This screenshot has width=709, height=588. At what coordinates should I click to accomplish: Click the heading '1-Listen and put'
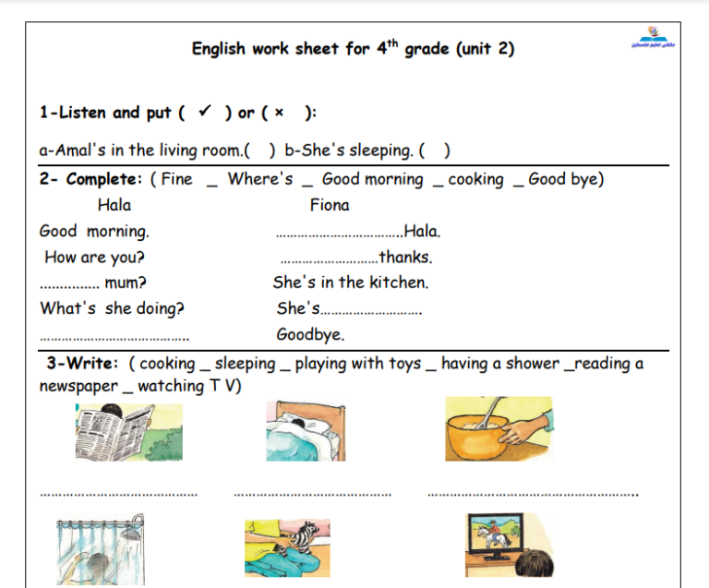pyautogui.click(x=105, y=113)
